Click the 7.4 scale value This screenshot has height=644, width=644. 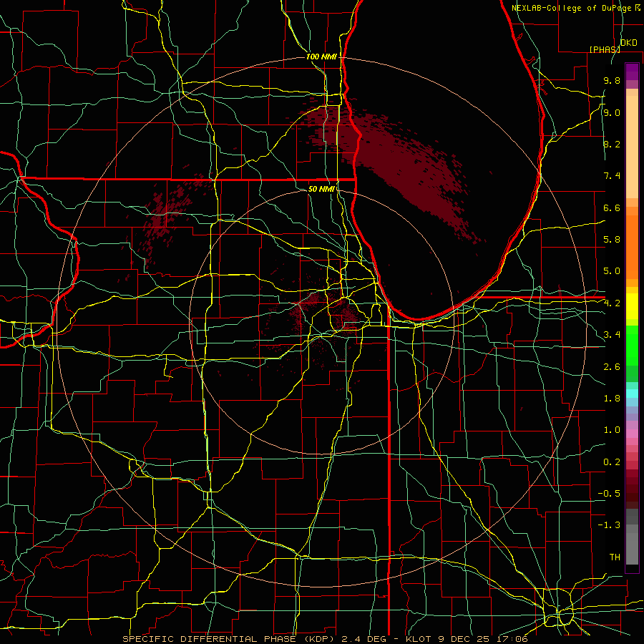[612, 176]
